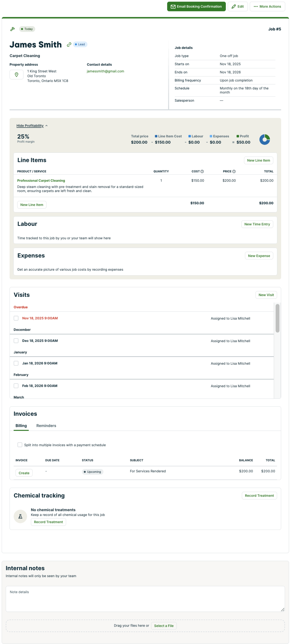Click the Visits list scrollbar

pyautogui.click(x=277, y=318)
